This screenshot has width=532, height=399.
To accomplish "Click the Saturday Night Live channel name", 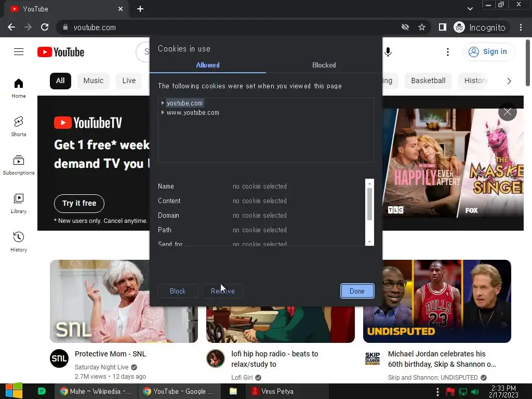I will [101, 367].
